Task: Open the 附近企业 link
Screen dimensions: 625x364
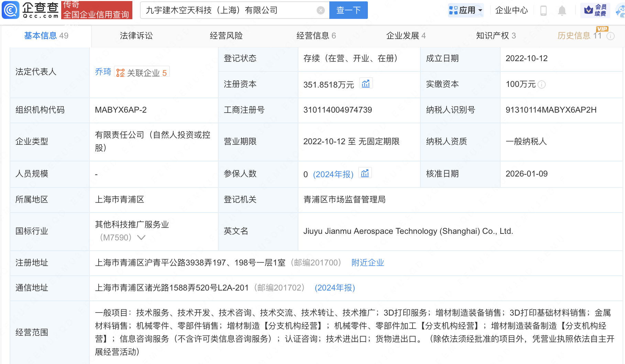Action: click(x=368, y=263)
